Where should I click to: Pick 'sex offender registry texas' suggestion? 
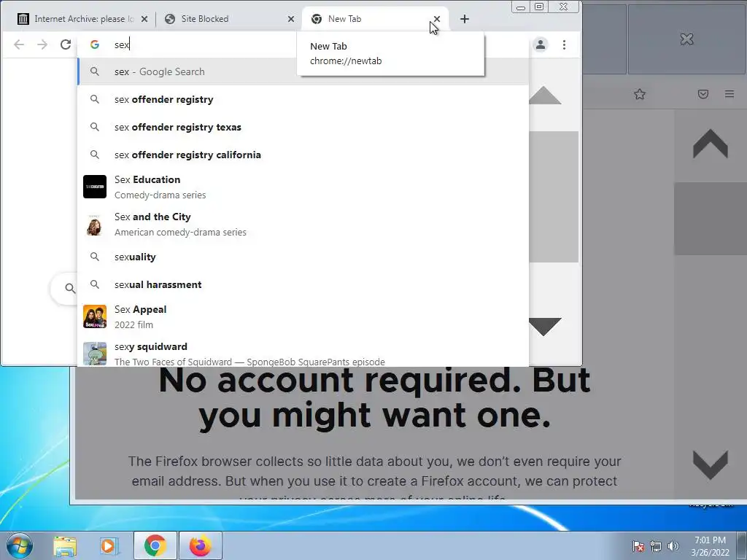coord(303,127)
